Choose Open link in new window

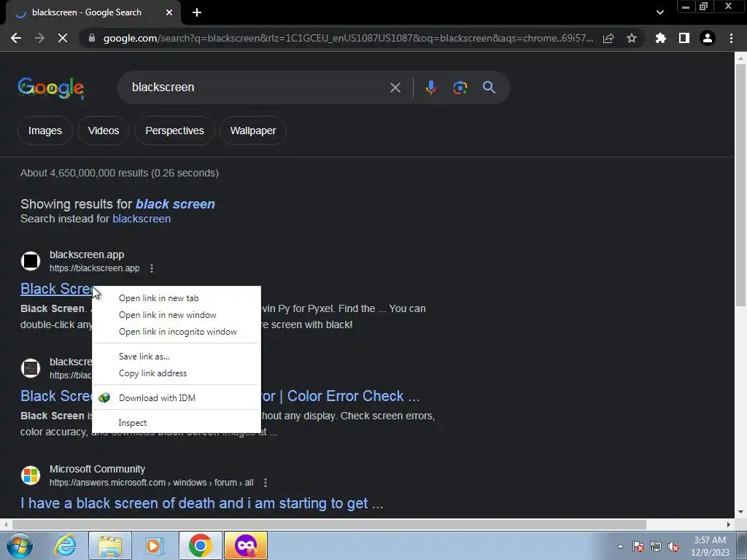pyautogui.click(x=177, y=315)
